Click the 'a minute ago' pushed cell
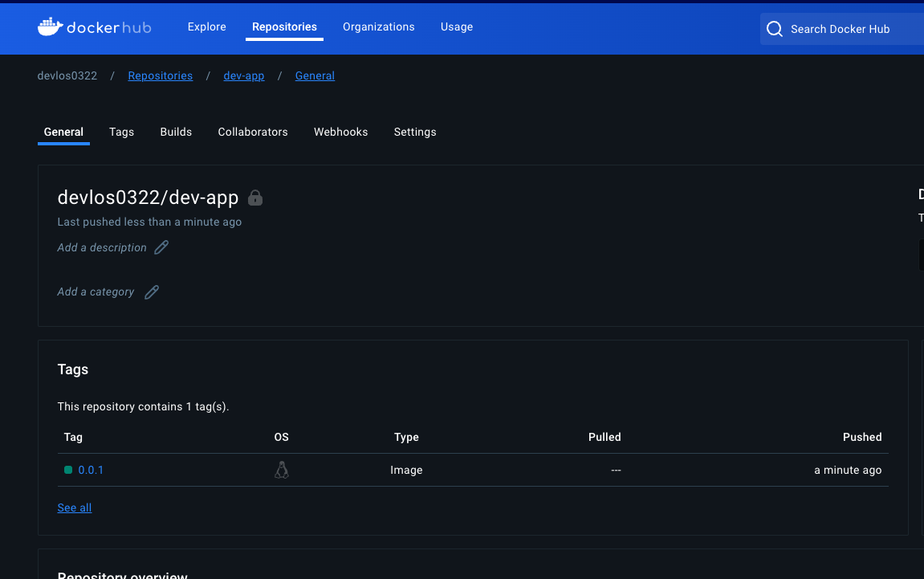Image resolution: width=924 pixels, height=579 pixels. point(848,470)
